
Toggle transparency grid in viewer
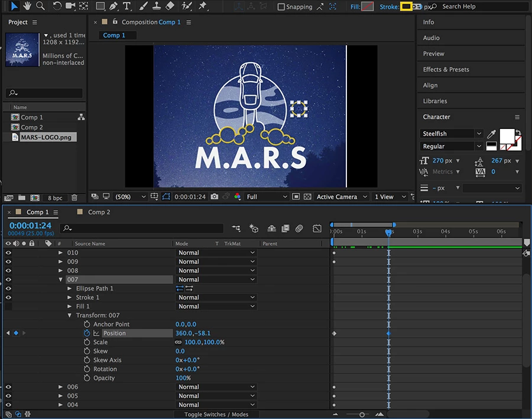pyautogui.click(x=307, y=196)
